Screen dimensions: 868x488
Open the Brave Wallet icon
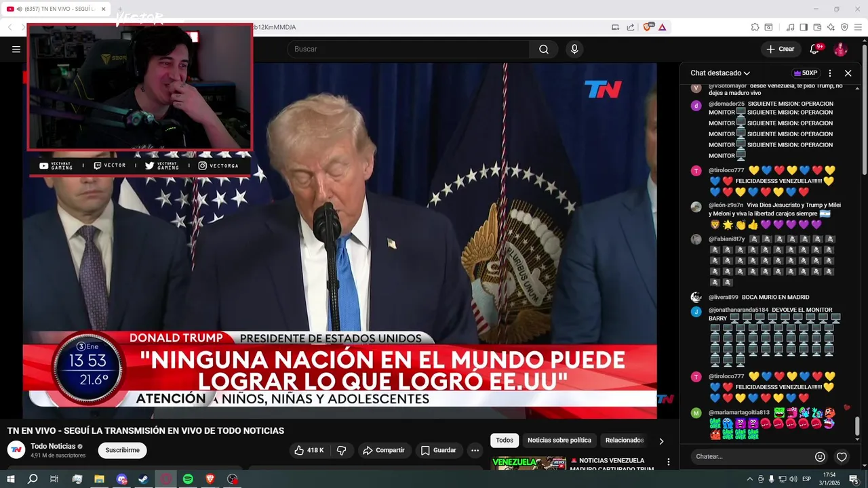coord(817,27)
